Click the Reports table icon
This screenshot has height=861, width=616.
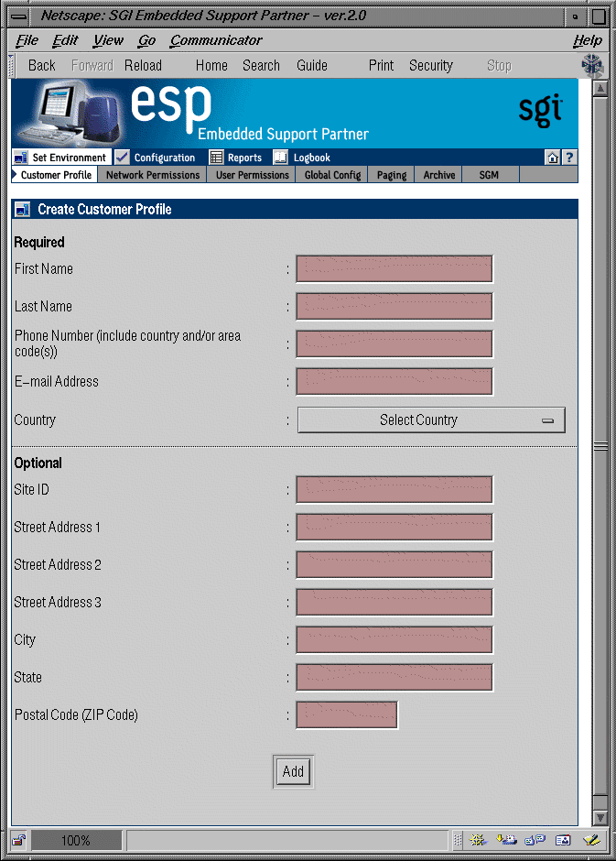point(217,158)
